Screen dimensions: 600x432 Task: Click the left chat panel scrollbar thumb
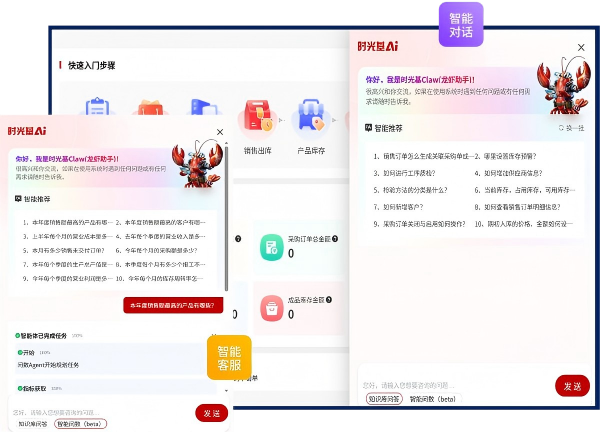pyautogui.click(x=226, y=218)
